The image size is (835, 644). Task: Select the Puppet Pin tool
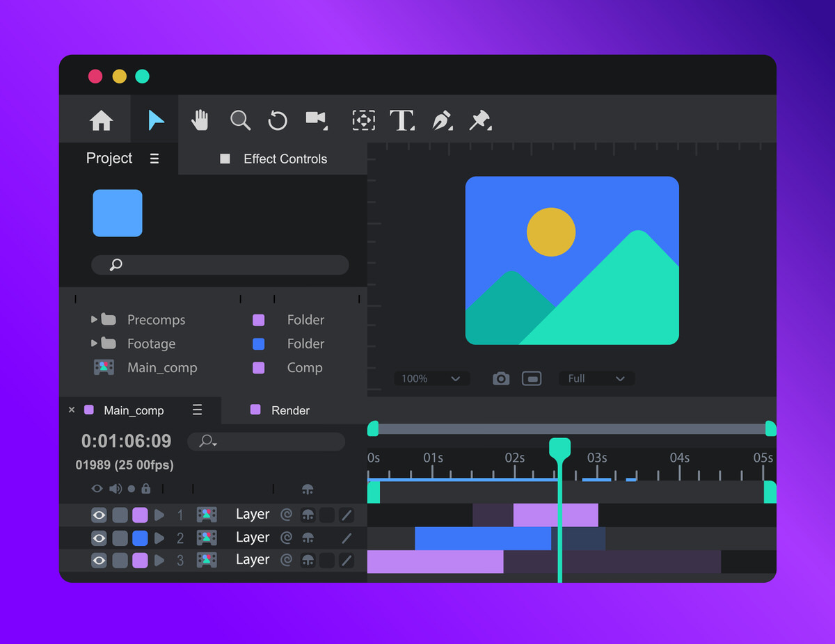click(x=479, y=120)
